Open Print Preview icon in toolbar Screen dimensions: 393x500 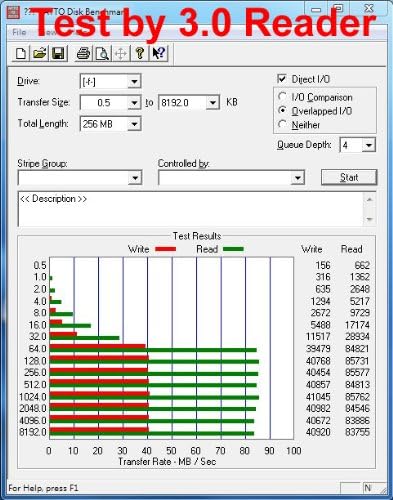[x=102, y=53]
